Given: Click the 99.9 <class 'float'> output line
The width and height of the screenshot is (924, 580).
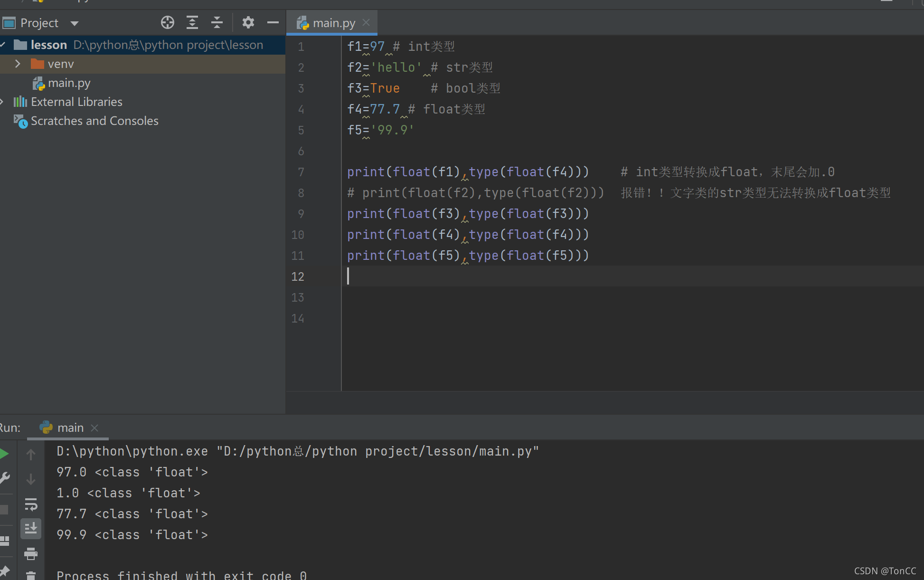Looking at the screenshot, I should click(x=132, y=535).
